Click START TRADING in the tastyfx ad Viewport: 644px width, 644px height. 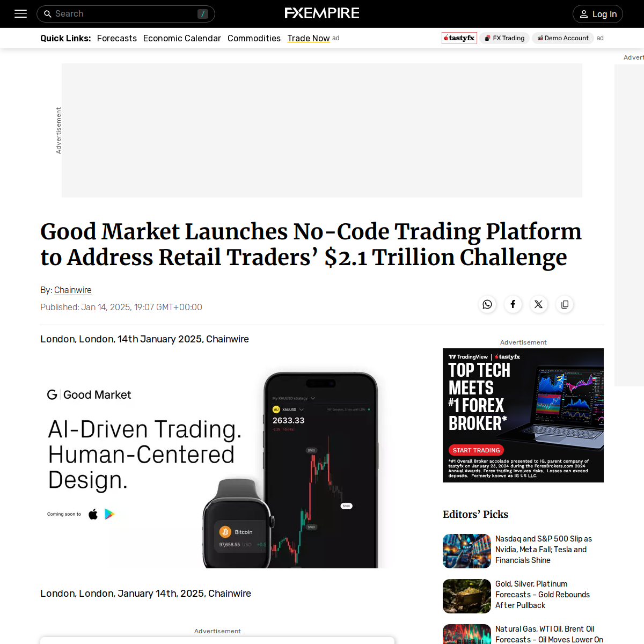click(x=476, y=450)
